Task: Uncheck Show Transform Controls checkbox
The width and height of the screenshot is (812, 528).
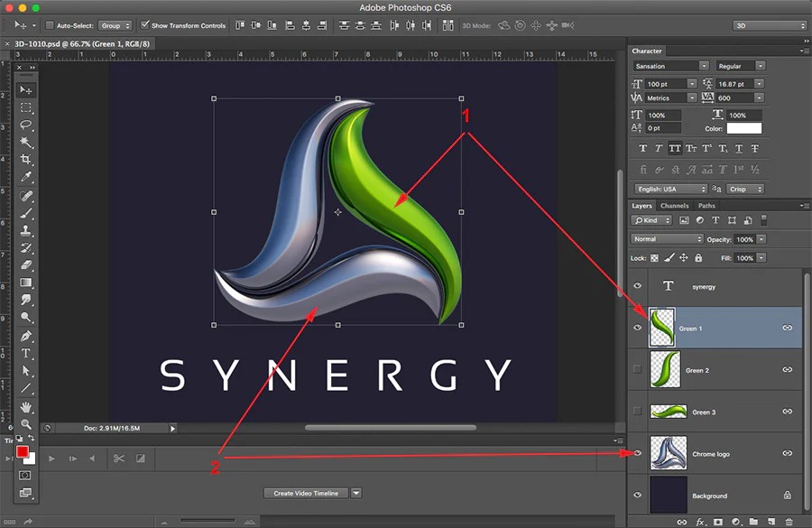Action: click(145, 25)
